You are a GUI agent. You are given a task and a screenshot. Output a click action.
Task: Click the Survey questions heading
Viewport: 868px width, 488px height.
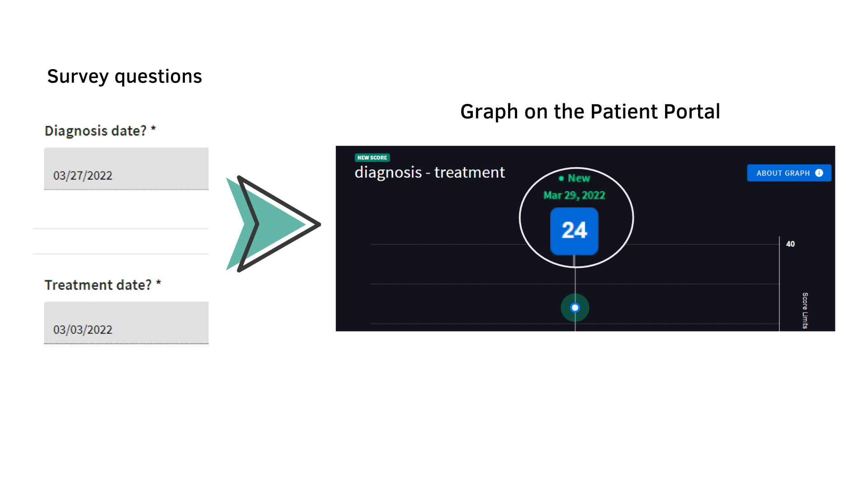click(124, 76)
